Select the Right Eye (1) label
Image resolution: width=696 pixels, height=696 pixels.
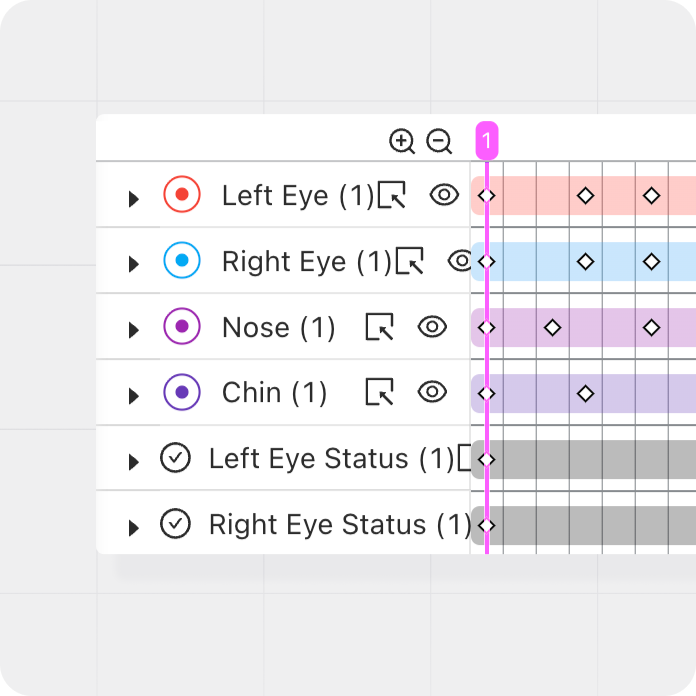coord(306,262)
